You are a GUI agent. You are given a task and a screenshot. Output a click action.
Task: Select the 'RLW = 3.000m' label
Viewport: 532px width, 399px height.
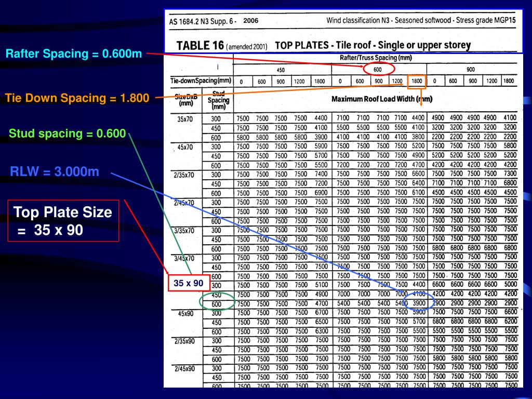tap(54, 171)
